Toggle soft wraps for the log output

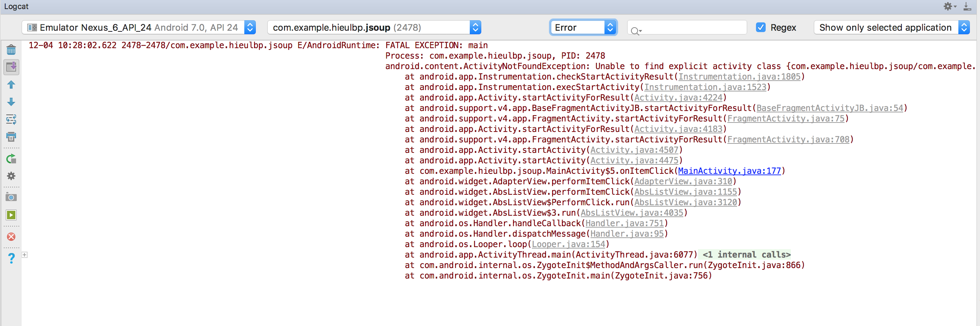coord(11,119)
